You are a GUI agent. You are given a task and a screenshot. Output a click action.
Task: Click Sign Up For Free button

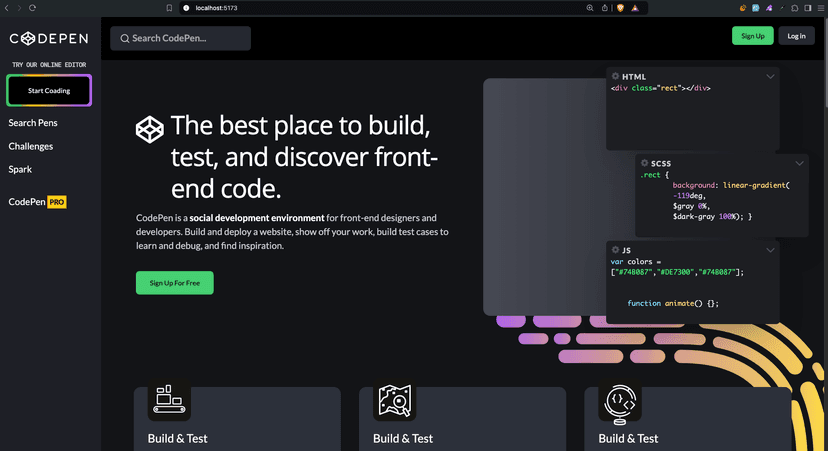[x=175, y=283]
